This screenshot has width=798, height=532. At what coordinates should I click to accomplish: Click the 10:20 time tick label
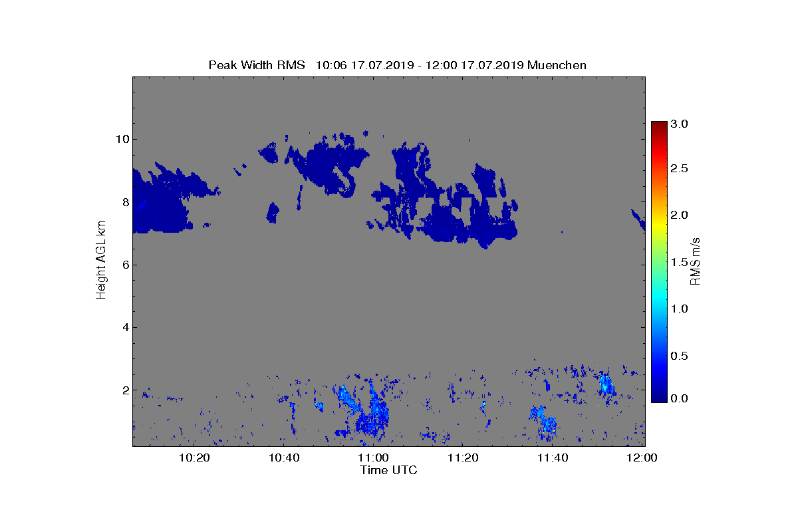pyautogui.click(x=195, y=458)
